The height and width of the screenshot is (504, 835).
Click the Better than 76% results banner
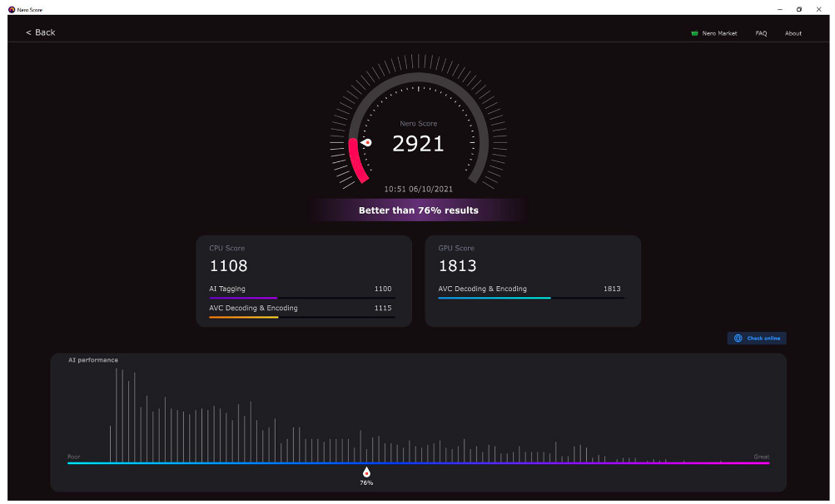tap(419, 210)
